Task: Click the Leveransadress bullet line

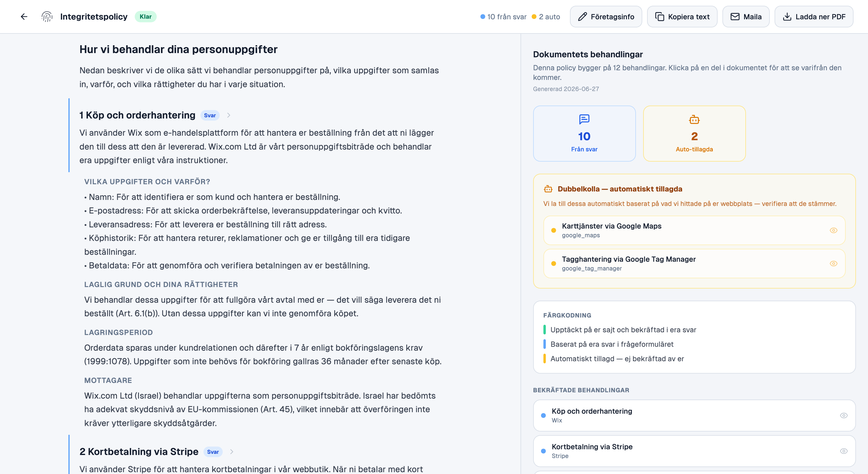Action: pos(206,225)
